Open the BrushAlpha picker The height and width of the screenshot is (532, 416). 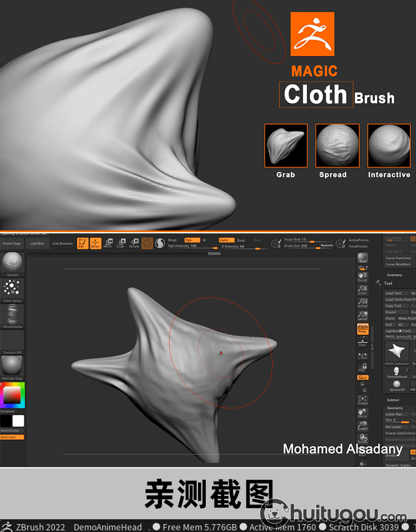click(12, 315)
